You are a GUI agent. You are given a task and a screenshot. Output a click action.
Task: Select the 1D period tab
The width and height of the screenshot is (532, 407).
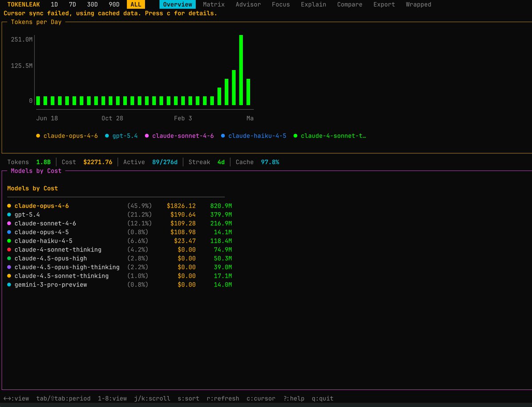pos(55,4)
